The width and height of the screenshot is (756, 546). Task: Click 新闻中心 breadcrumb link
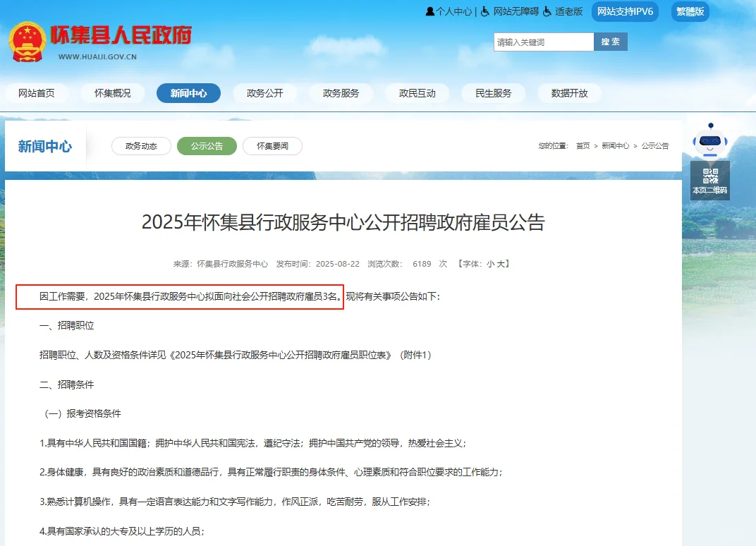(615, 145)
